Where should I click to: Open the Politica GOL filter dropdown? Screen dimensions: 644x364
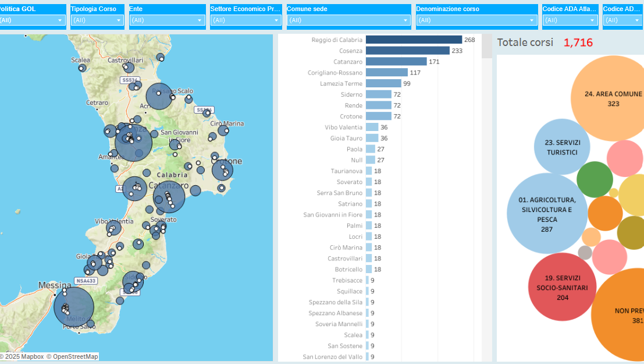32,20
